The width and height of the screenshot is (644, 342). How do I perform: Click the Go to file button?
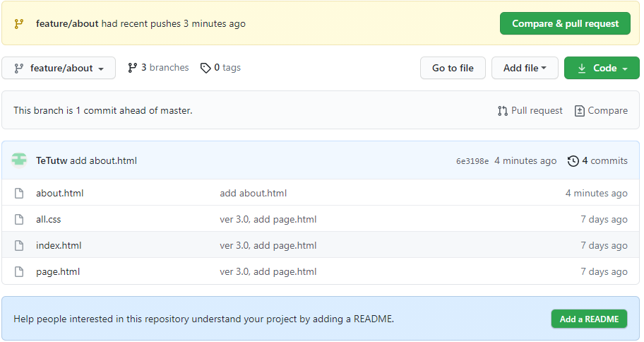453,69
